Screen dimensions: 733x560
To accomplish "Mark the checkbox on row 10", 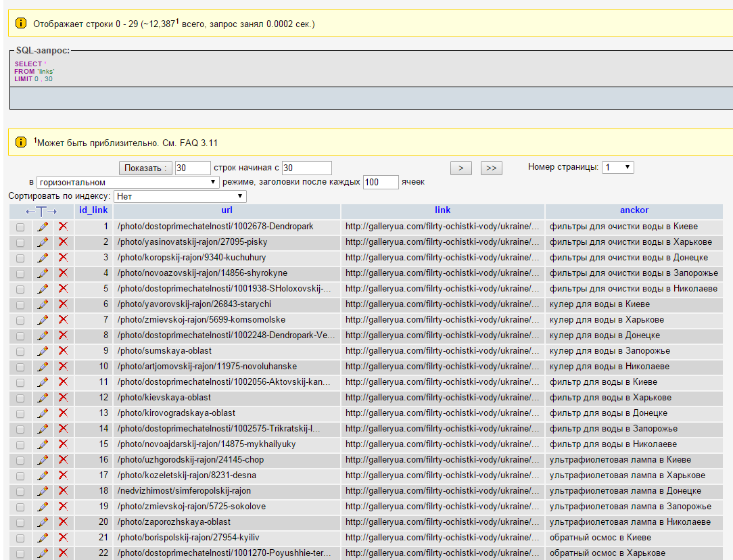I will [20, 367].
